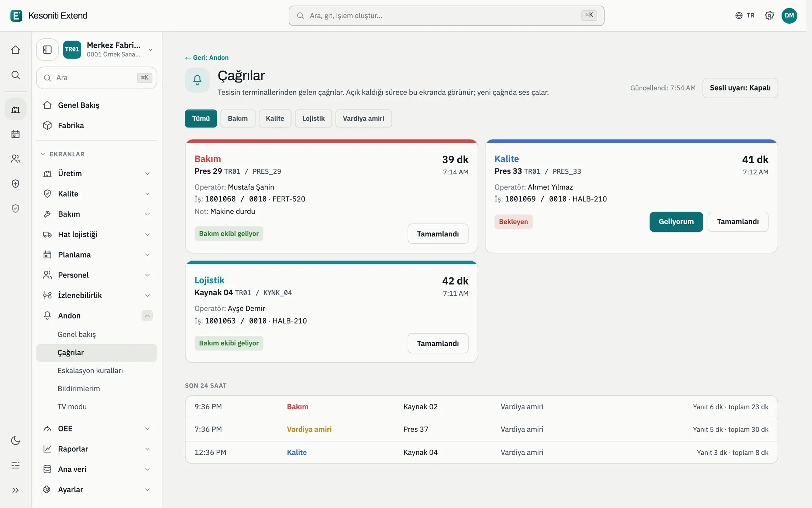Click Geliyorum on the Kalite call

676,222
